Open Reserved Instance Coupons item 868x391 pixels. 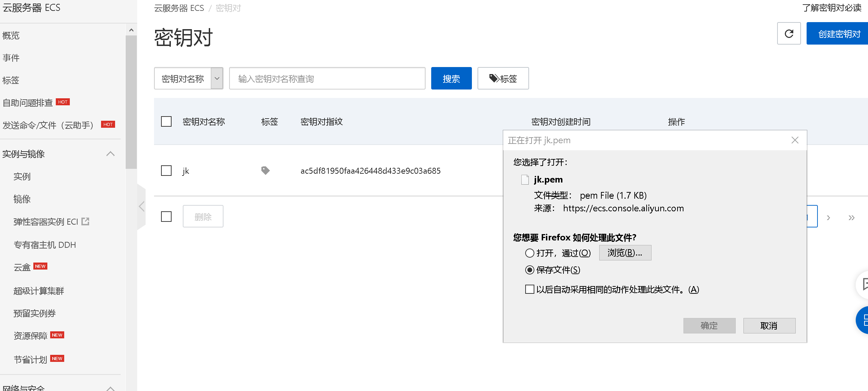point(35,313)
